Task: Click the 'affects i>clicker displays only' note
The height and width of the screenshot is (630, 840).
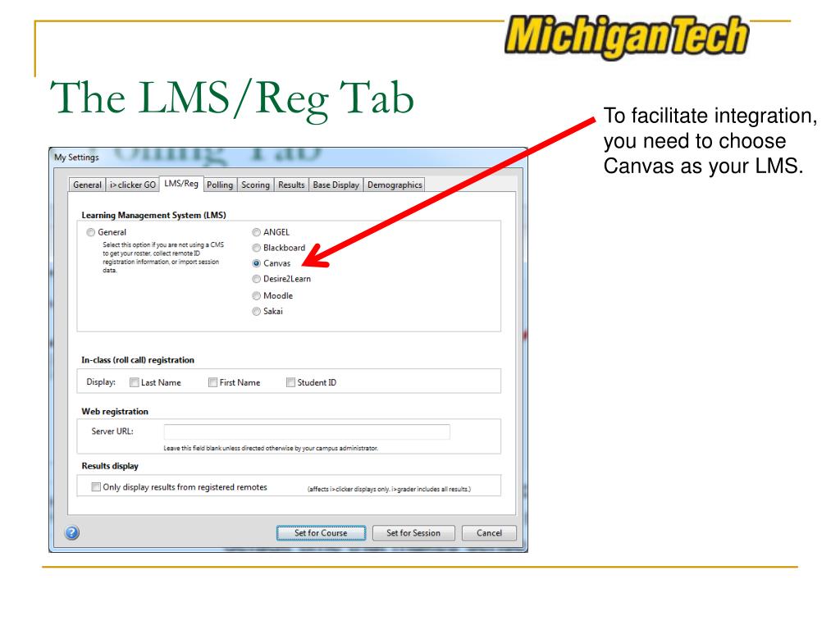Action: [x=389, y=489]
